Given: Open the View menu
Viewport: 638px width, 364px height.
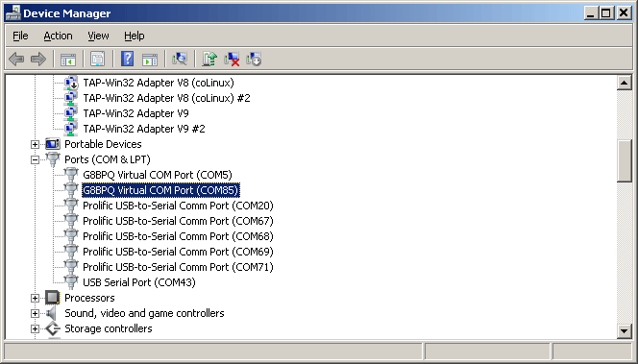Looking at the screenshot, I should (98, 36).
